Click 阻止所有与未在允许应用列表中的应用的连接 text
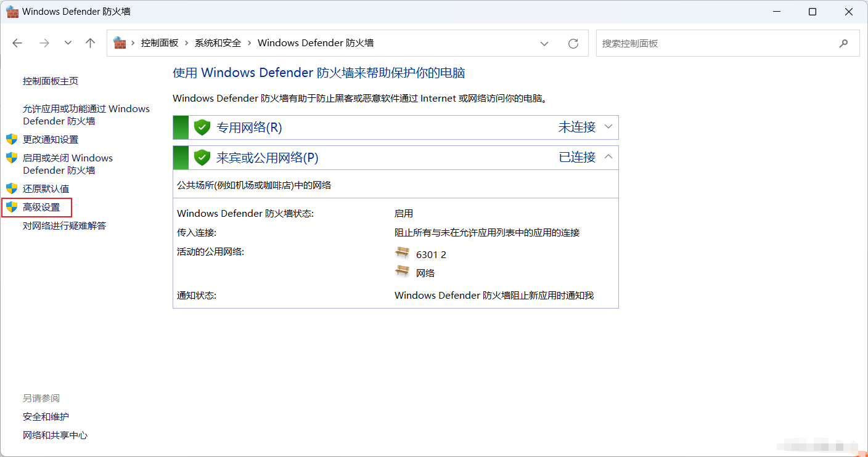Viewport: 868px width, 457px height. coord(487,233)
